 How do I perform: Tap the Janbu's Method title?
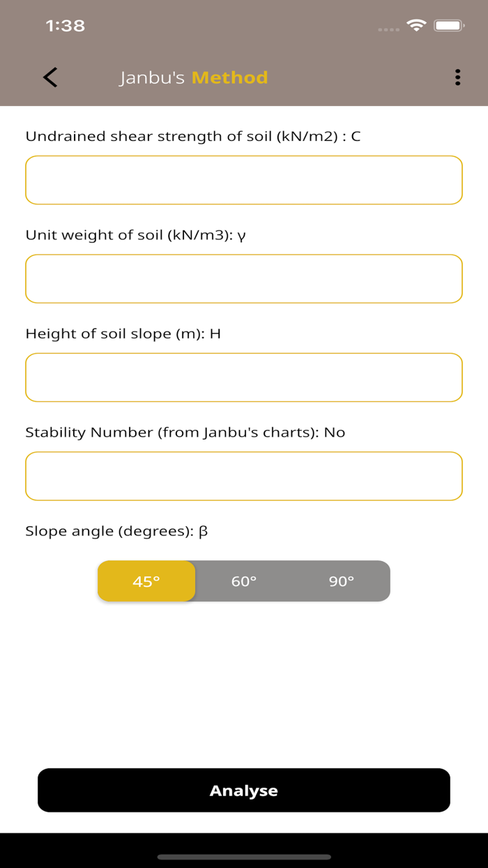195,77
